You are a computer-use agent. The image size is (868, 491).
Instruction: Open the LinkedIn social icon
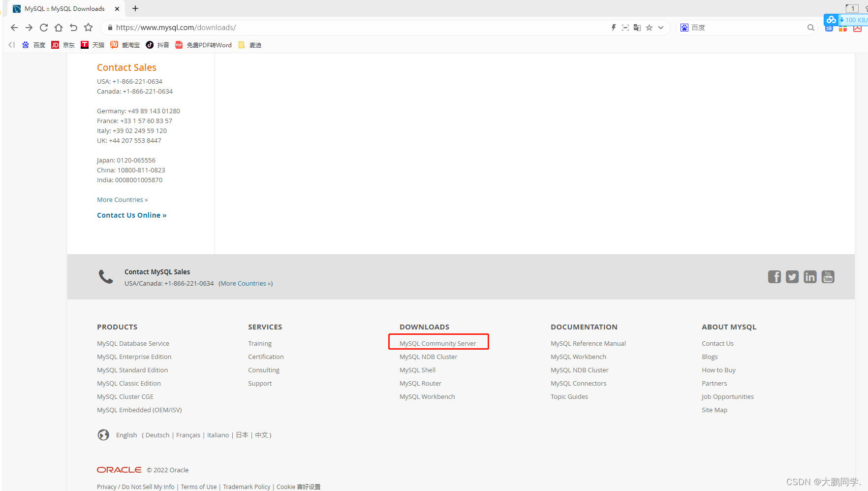pos(810,277)
